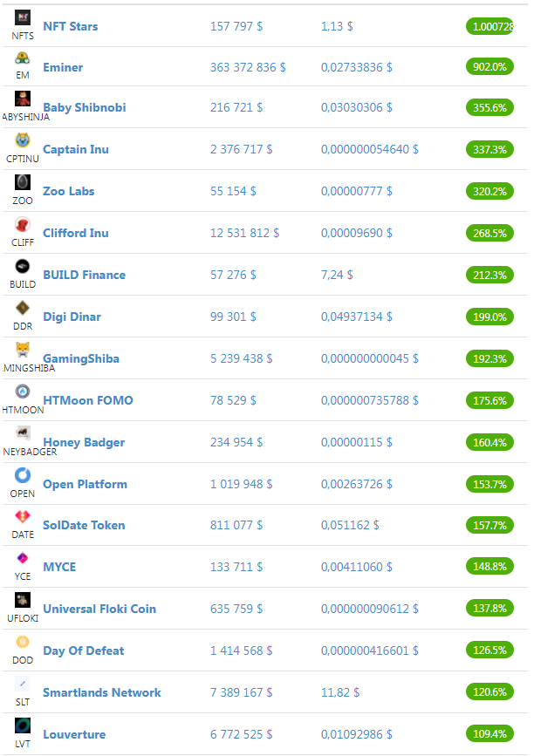Open the Louverture link
Image resolution: width=534 pixels, height=756 pixels.
[x=74, y=735]
